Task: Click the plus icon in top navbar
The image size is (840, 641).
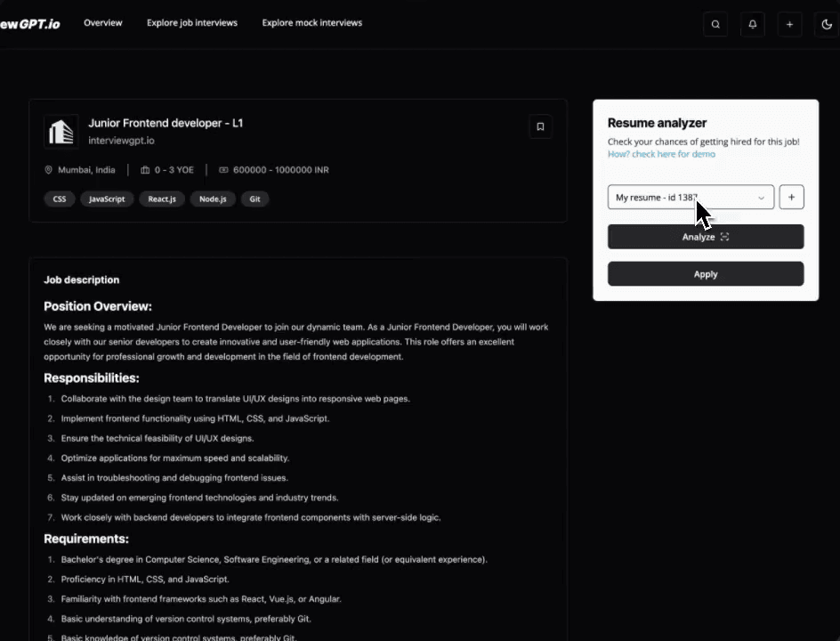Action: click(789, 25)
